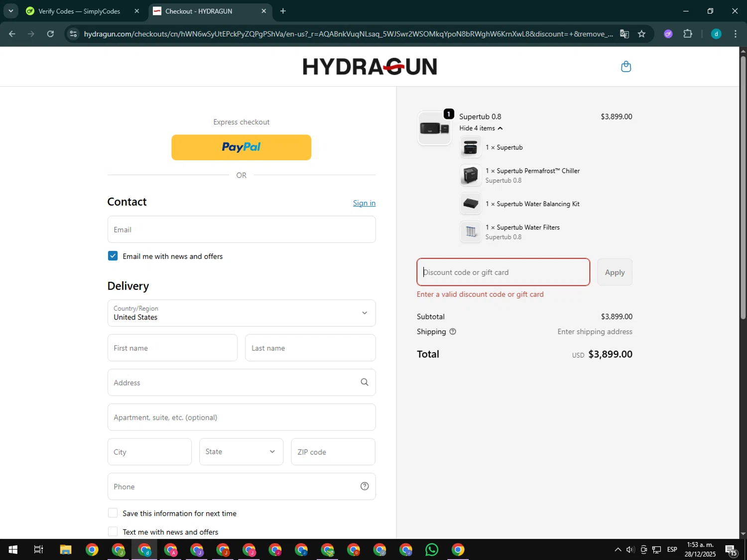Uncheck Email me with news and offers

(113, 256)
